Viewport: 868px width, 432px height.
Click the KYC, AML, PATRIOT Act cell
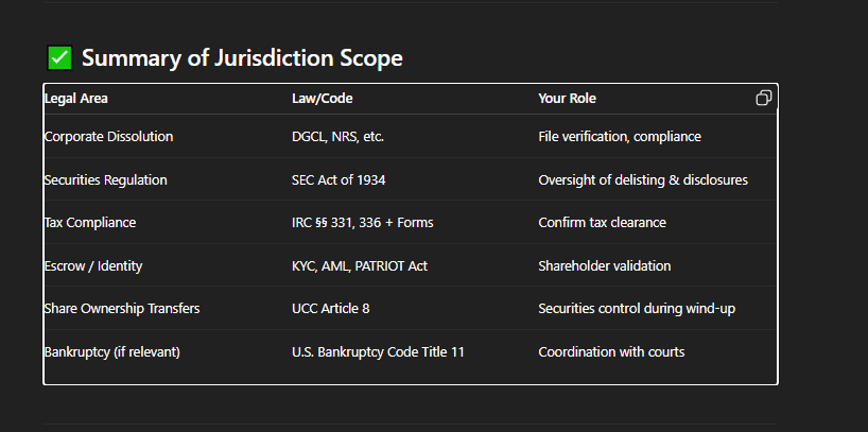(359, 266)
